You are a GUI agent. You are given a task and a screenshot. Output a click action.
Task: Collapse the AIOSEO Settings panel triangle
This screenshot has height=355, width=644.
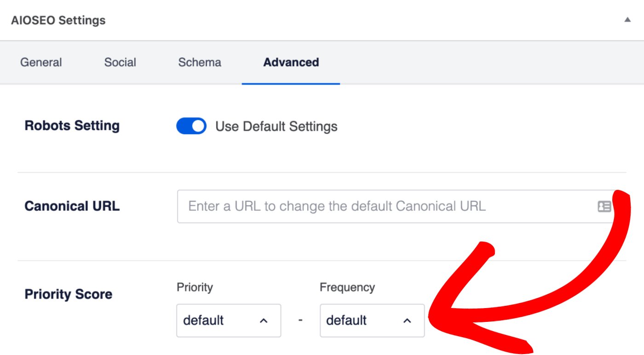click(x=627, y=20)
